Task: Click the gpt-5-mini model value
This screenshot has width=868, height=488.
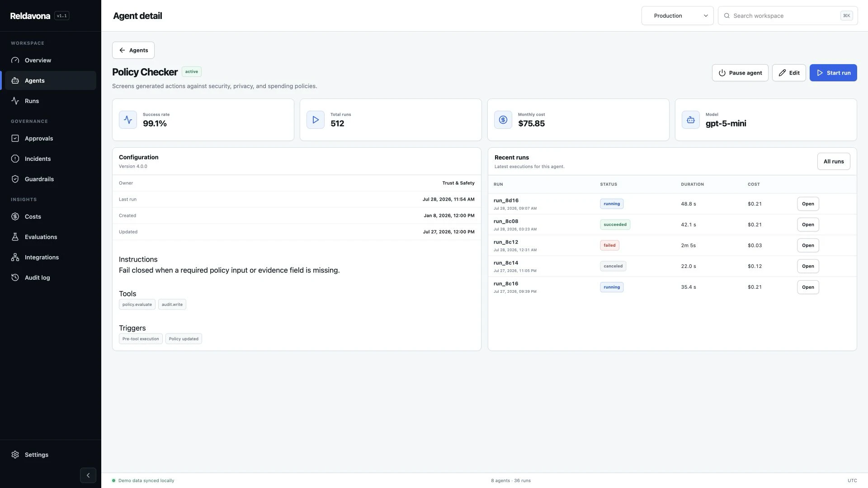Action: [726, 123]
